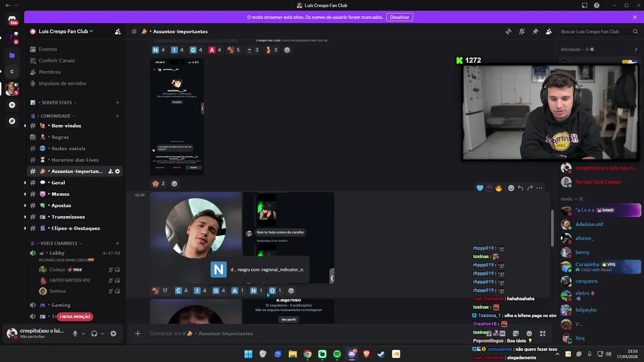Open Assuntos-Importantes channel settings gear
Viewport: 644px width, 362px height.
[x=117, y=171]
